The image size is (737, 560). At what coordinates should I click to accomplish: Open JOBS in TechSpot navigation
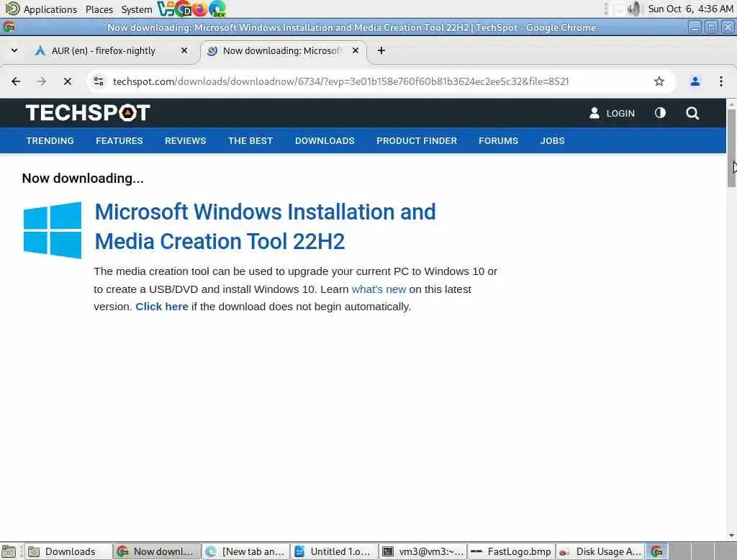coord(552,140)
